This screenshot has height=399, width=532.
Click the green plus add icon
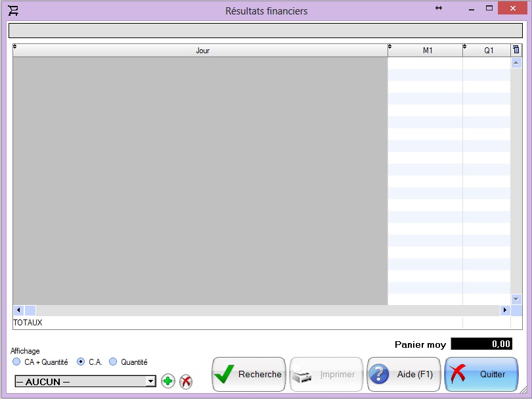167,381
